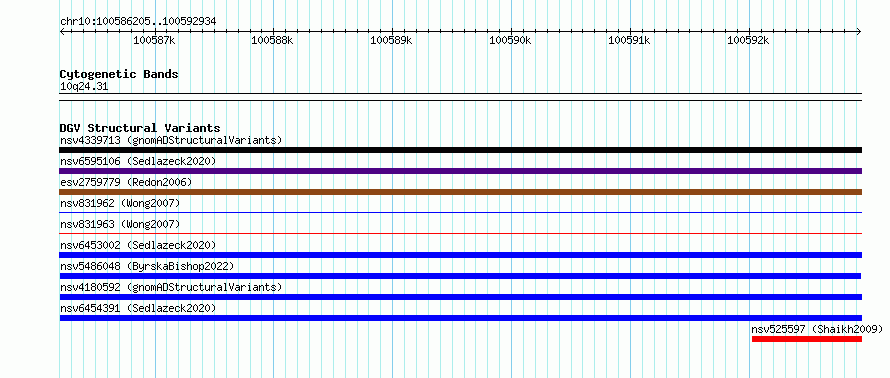The width and height of the screenshot is (890, 378).
Task: Open nsv5486048 (ByrskaBishop2022) variant label
Action: pyautogui.click(x=147, y=266)
